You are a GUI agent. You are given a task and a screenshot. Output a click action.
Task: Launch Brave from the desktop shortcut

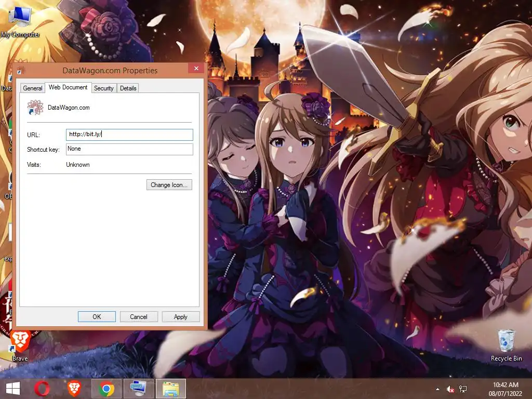[20, 345]
